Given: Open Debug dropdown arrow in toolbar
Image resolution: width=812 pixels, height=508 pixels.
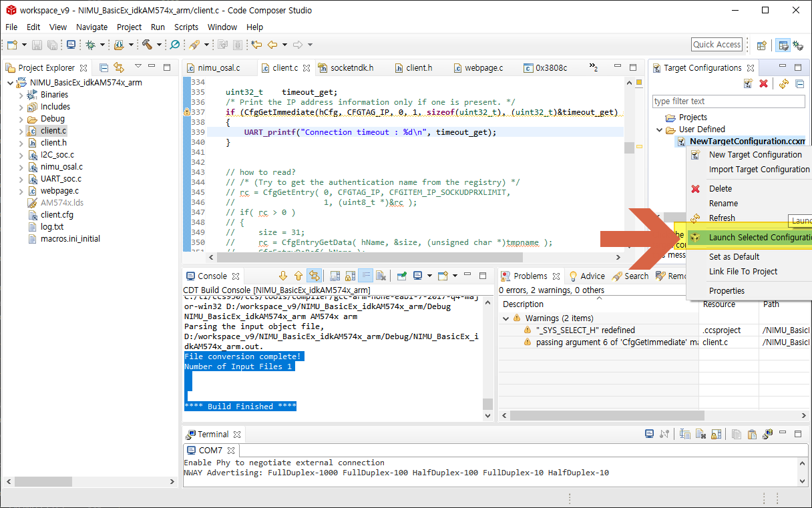Looking at the screenshot, I should pos(102,45).
